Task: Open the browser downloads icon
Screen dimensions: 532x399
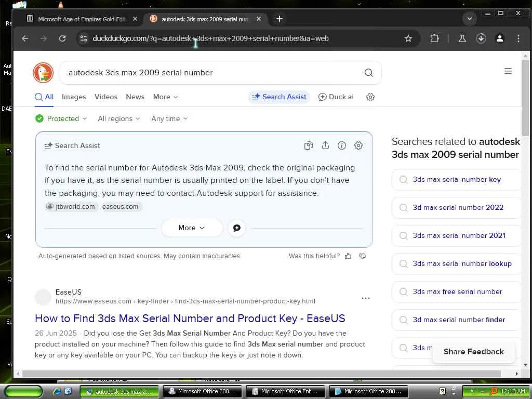Action: click(481, 38)
